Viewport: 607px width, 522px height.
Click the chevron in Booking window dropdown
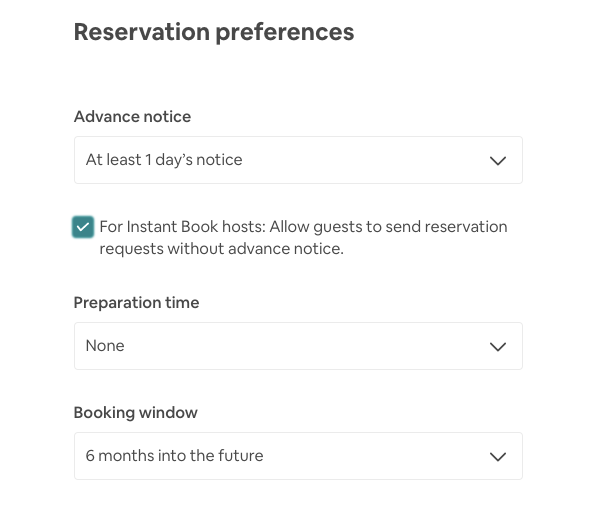[498, 456]
